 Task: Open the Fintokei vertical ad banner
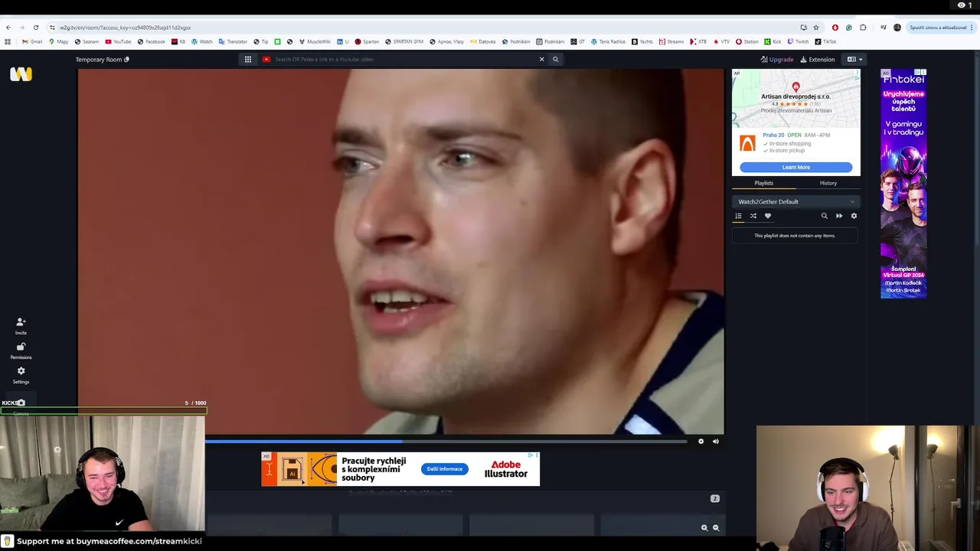point(903,183)
